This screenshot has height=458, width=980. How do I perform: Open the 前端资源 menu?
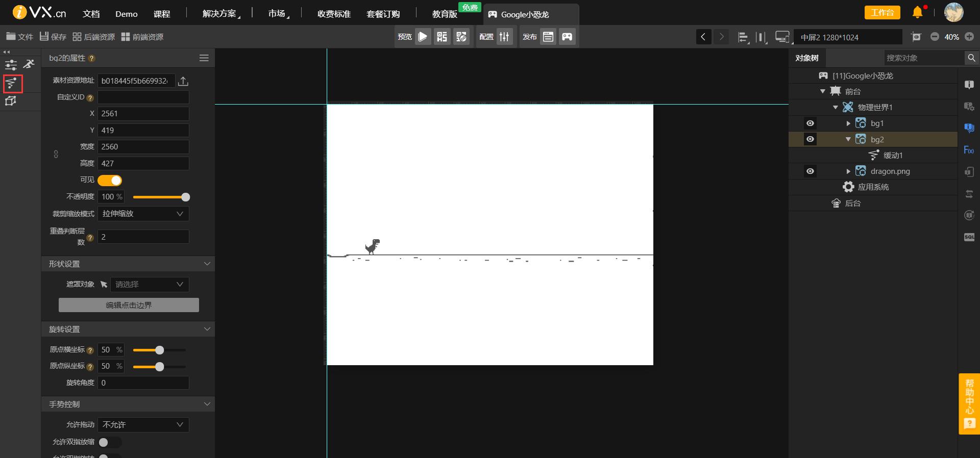click(x=142, y=37)
